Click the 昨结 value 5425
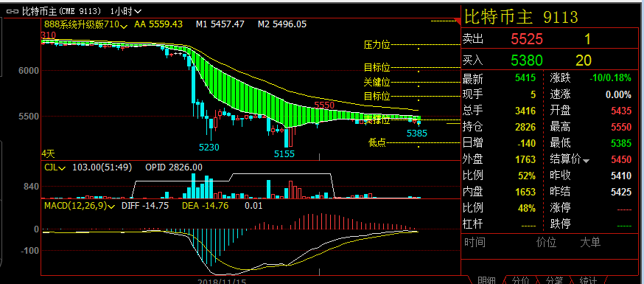Screen dimensions: 644x284 [621, 192]
